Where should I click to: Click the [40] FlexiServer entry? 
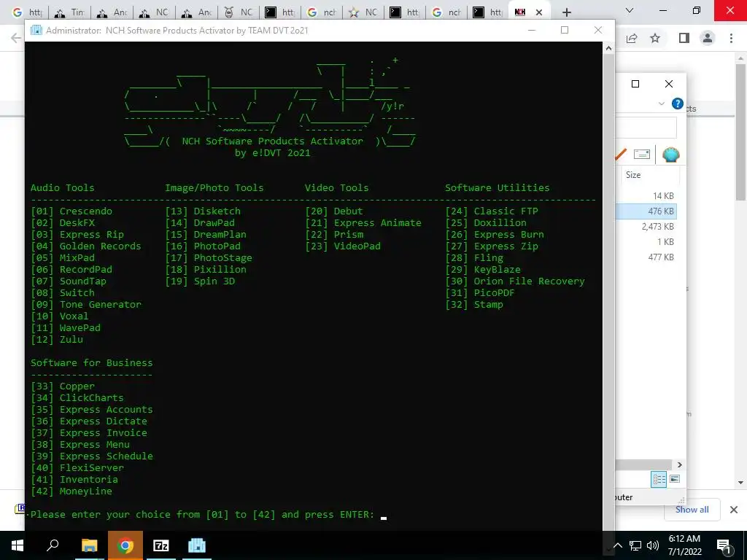point(77,467)
